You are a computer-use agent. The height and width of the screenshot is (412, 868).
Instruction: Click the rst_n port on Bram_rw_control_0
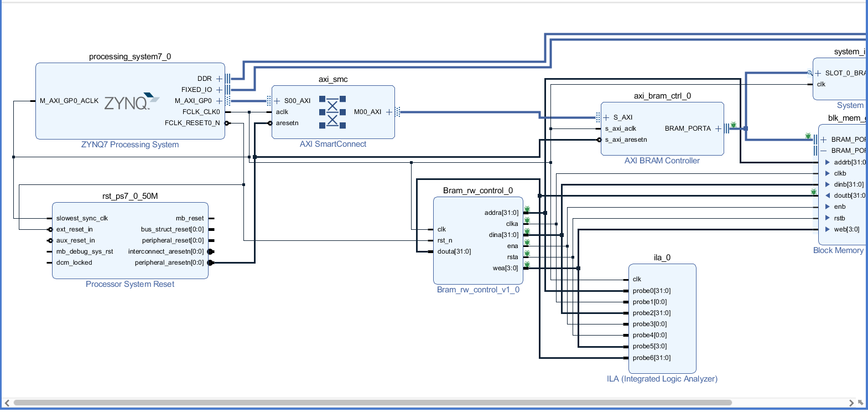(x=445, y=240)
